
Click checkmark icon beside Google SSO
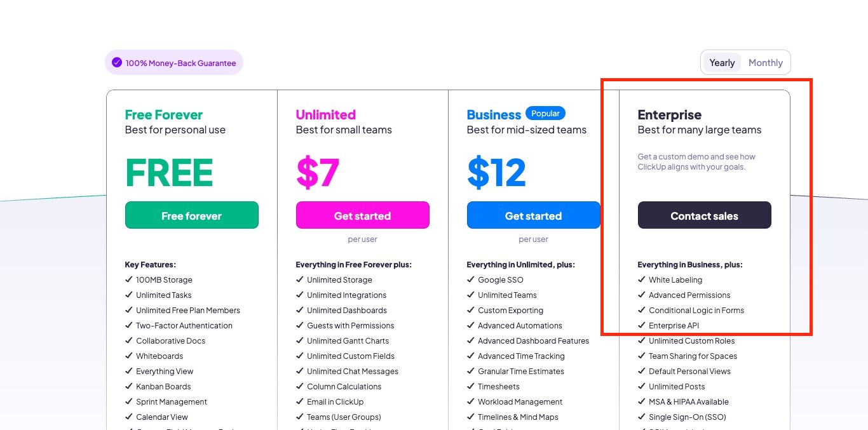[471, 279]
